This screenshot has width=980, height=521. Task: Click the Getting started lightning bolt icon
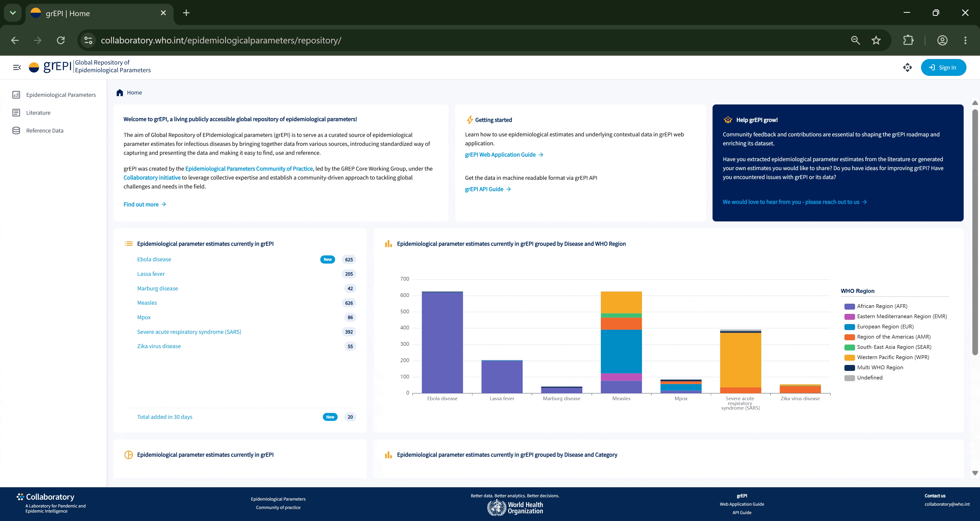pyautogui.click(x=470, y=120)
